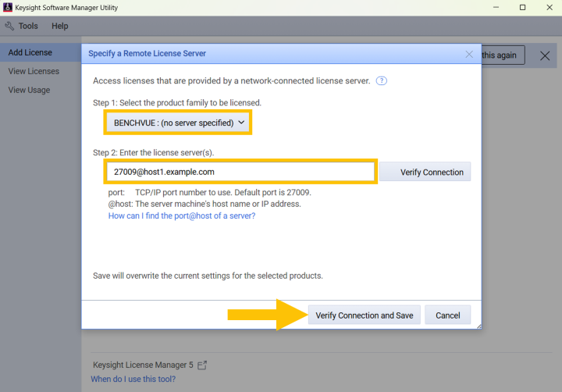Click the 'Save will overwrite the current settings' note
Screen dimensions: 562x392
[208, 276]
